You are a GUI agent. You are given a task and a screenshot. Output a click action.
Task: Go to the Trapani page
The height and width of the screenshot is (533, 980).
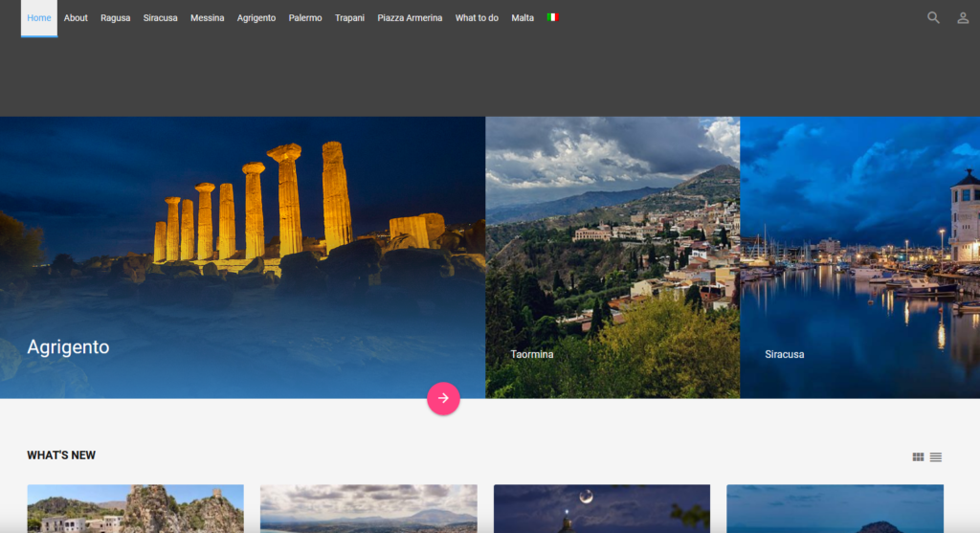(349, 18)
